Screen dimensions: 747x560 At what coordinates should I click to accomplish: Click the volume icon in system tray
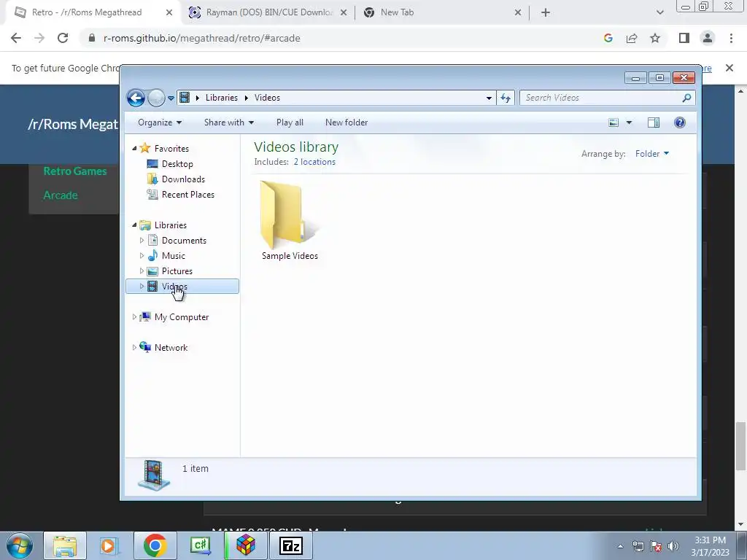tap(673, 546)
